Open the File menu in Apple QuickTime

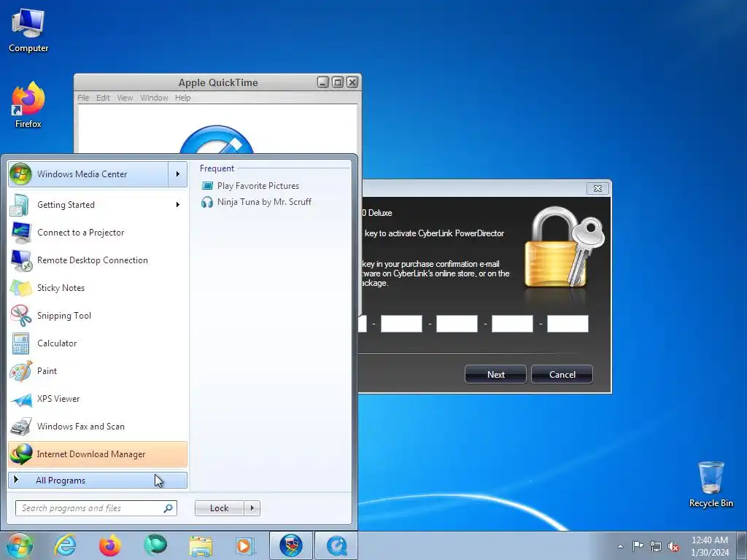[83, 98]
